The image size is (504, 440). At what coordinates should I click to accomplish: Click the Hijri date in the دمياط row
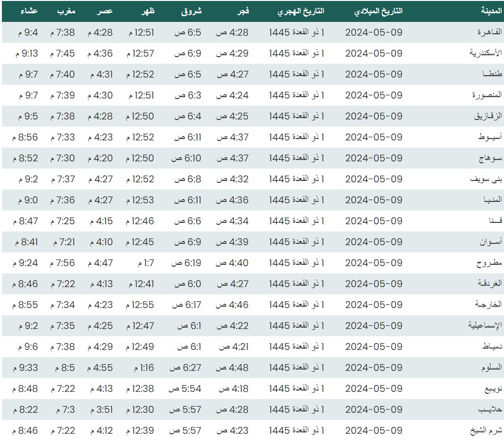(296, 347)
